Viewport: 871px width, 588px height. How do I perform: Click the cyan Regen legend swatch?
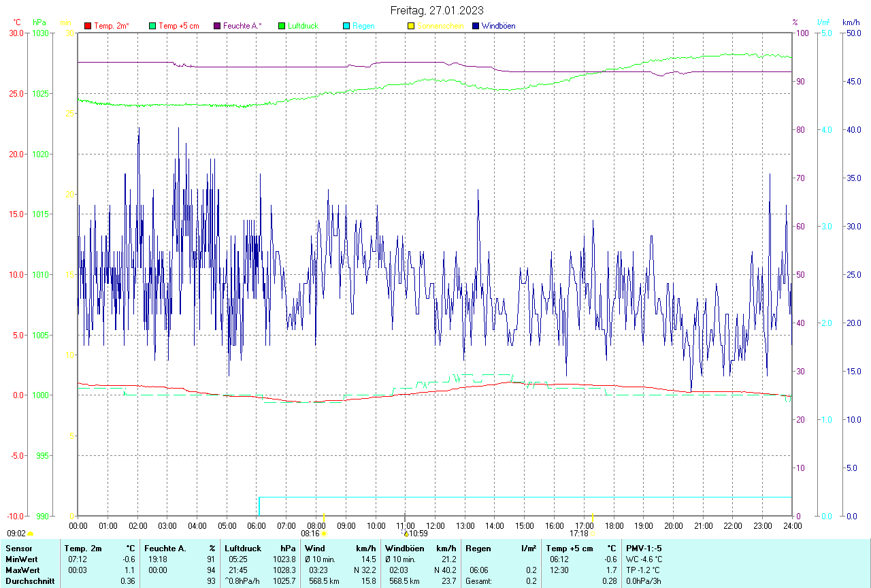coord(346,26)
